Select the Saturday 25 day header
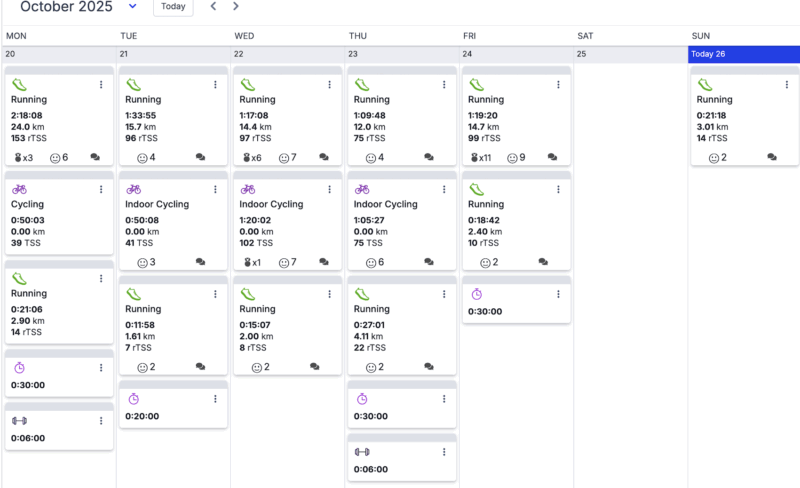The image size is (800, 488). [630, 54]
